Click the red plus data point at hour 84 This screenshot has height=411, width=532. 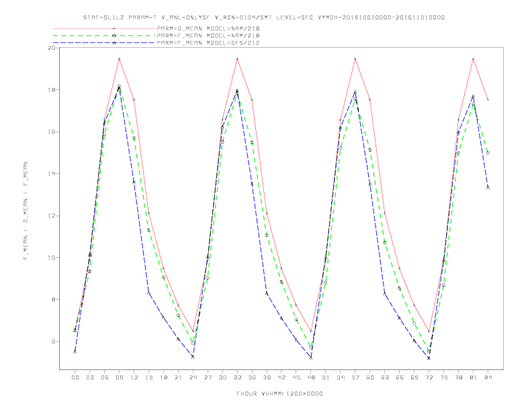click(488, 99)
